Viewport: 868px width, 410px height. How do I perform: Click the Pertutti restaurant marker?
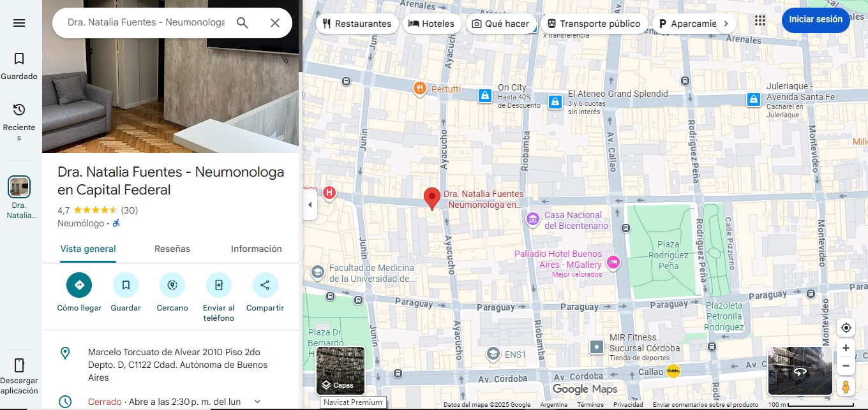click(419, 89)
